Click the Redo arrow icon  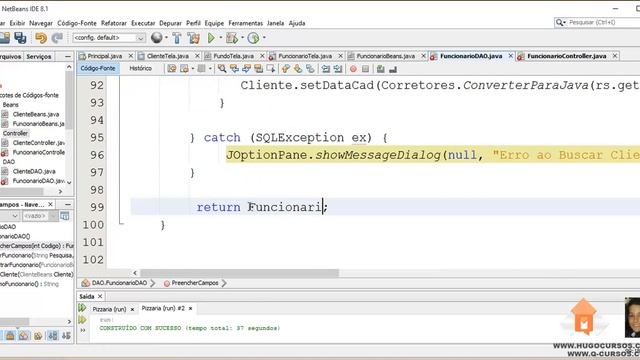(x=58, y=38)
